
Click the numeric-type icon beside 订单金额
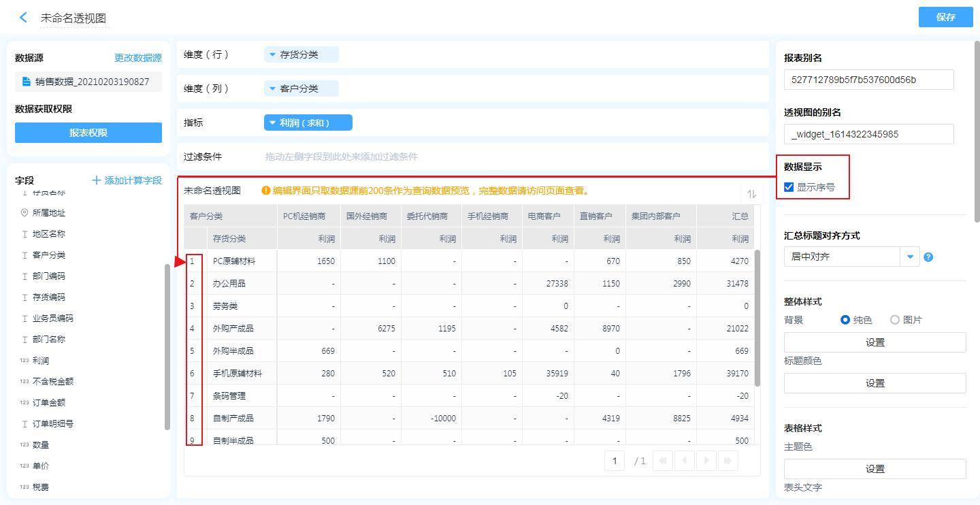[x=24, y=403]
